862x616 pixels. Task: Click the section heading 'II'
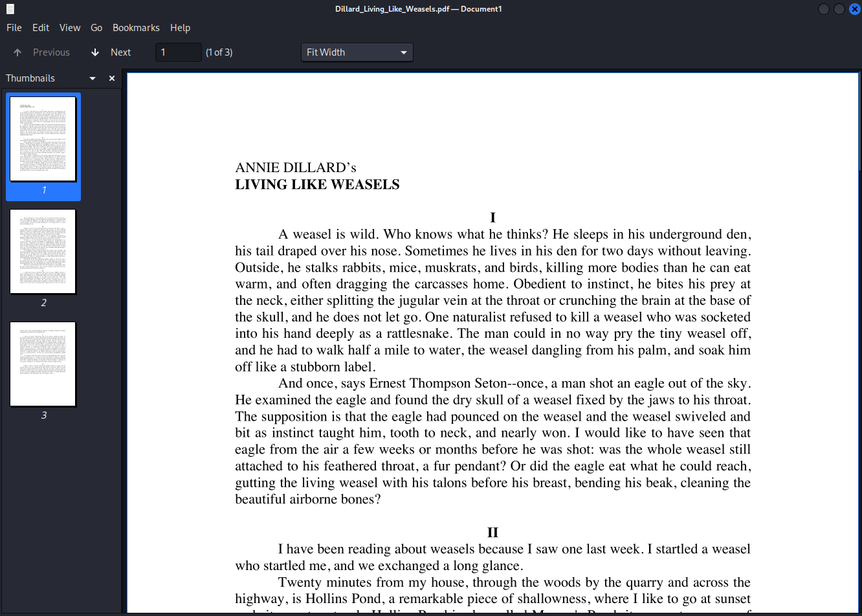coord(492,533)
